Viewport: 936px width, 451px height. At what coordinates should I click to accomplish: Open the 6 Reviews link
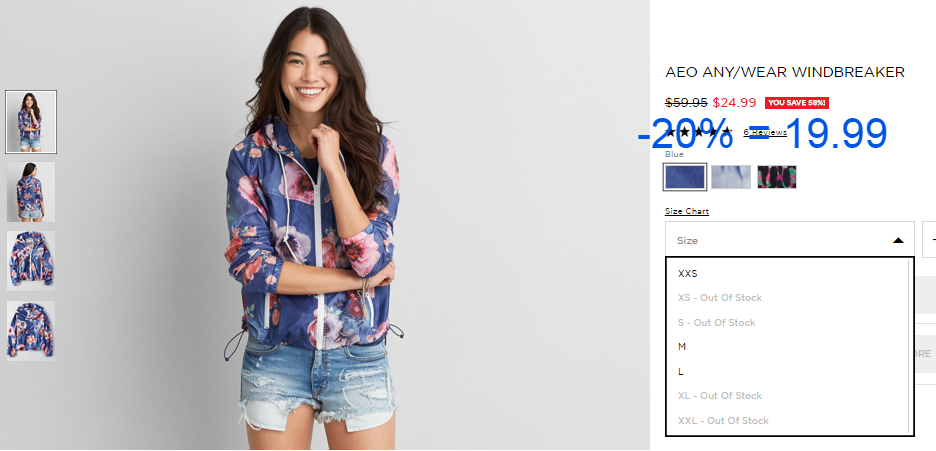pyautogui.click(x=765, y=132)
